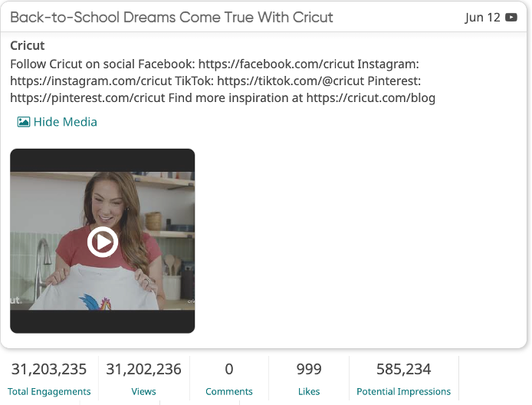Select the Likes metric label
Screen dimensions: 532x405
[x=309, y=391]
